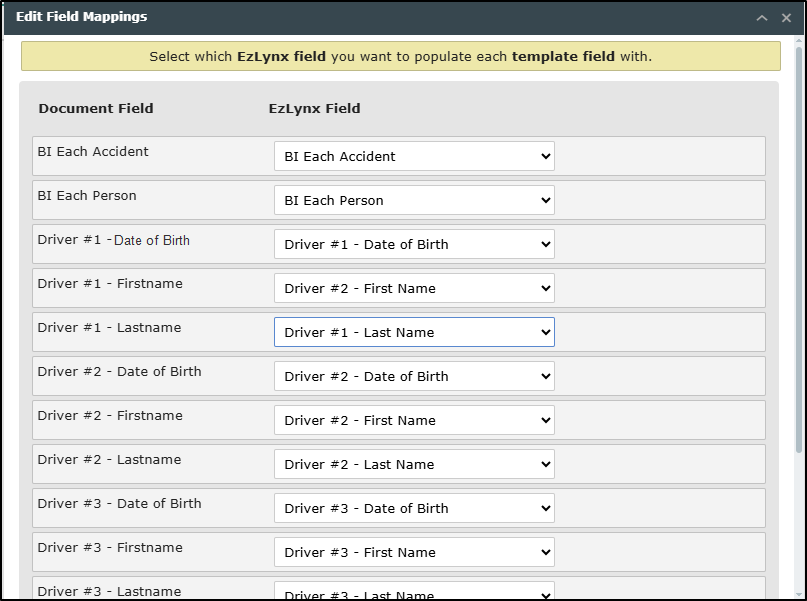Open dropdown for Driver #3 - Date of Birth
Viewport: 807px width, 601px height.
point(414,508)
